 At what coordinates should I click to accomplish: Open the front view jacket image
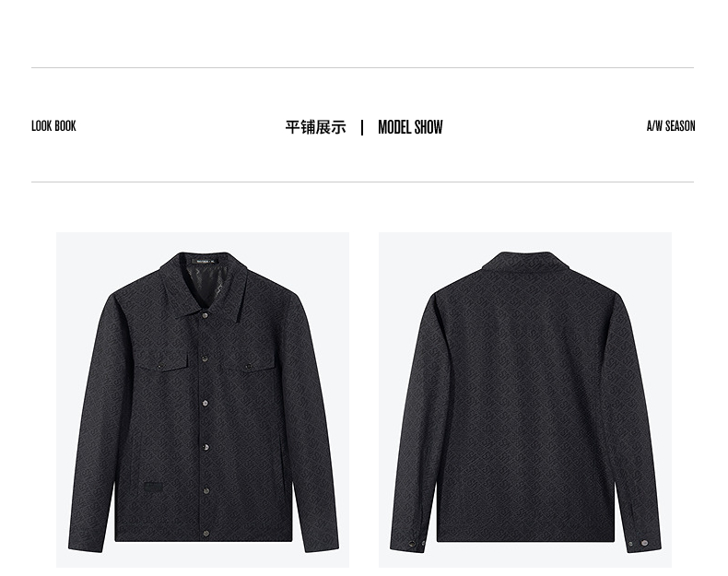[203, 400]
